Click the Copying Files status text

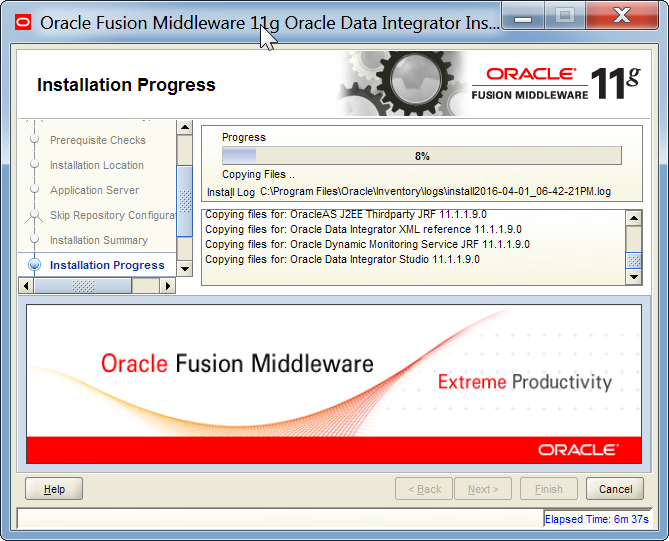[258, 175]
